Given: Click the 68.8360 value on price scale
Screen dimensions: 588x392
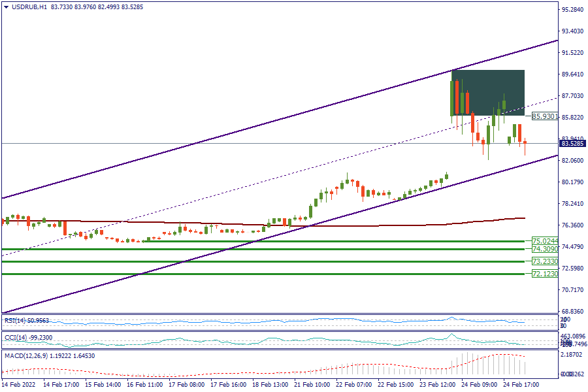Looking at the screenshot, I should (572, 312).
